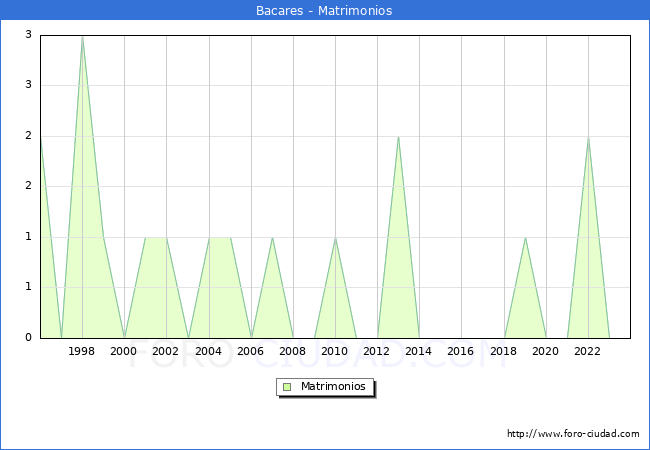The height and width of the screenshot is (450, 650).
Task: Click the green Matrimonios legend swatch
Action: point(287,386)
